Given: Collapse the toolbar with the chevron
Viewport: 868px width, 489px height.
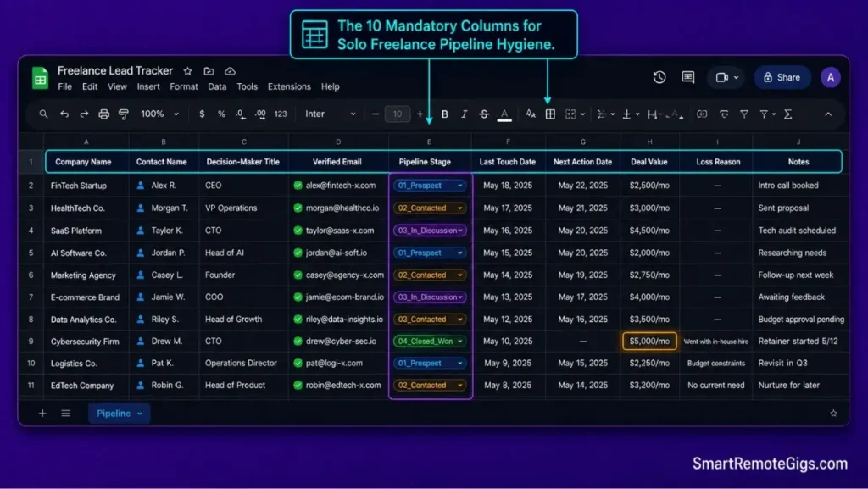Looking at the screenshot, I should tap(828, 114).
